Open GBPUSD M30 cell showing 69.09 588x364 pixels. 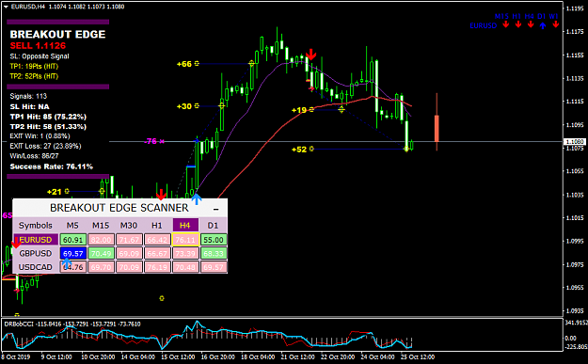pos(129,253)
